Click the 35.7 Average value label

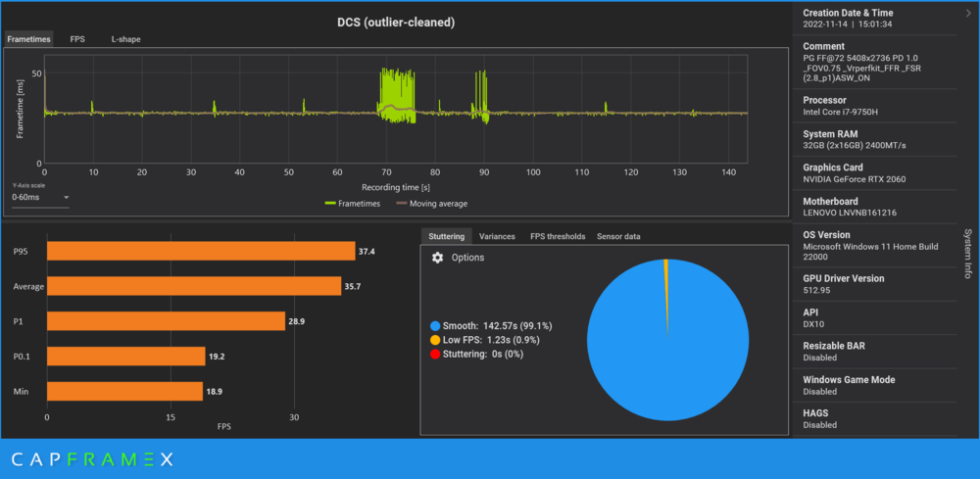353,287
